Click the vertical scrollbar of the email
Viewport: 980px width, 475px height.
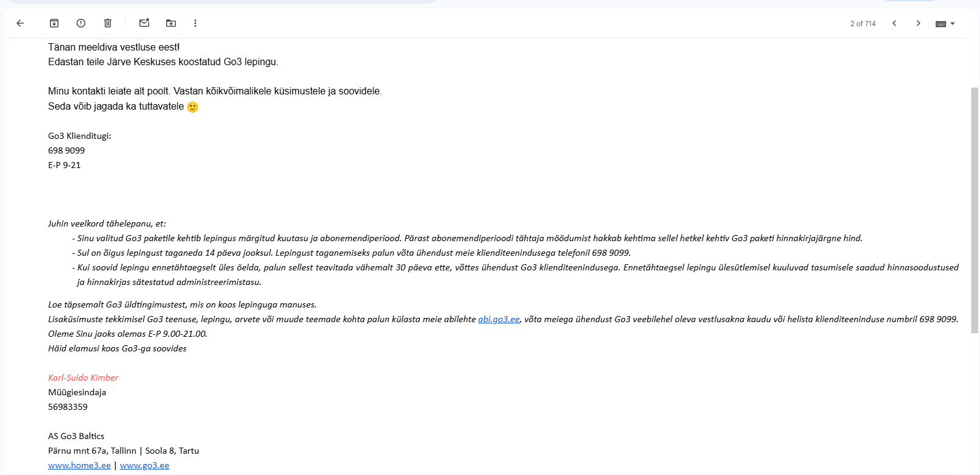tap(975, 210)
